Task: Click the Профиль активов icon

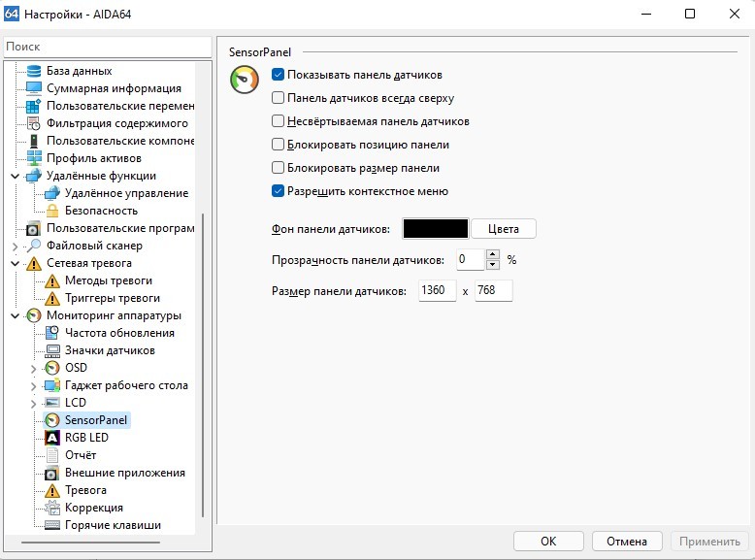Action: [x=34, y=158]
